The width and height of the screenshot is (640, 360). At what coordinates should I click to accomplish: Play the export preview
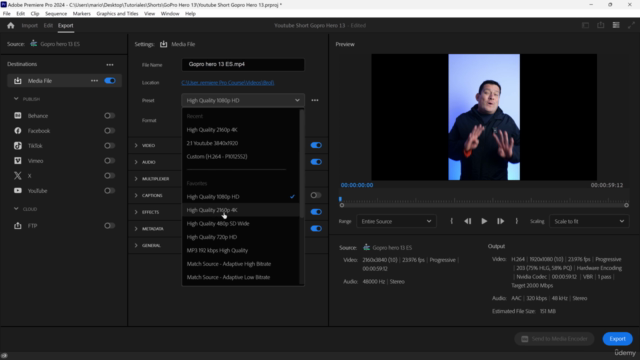coord(484,221)
